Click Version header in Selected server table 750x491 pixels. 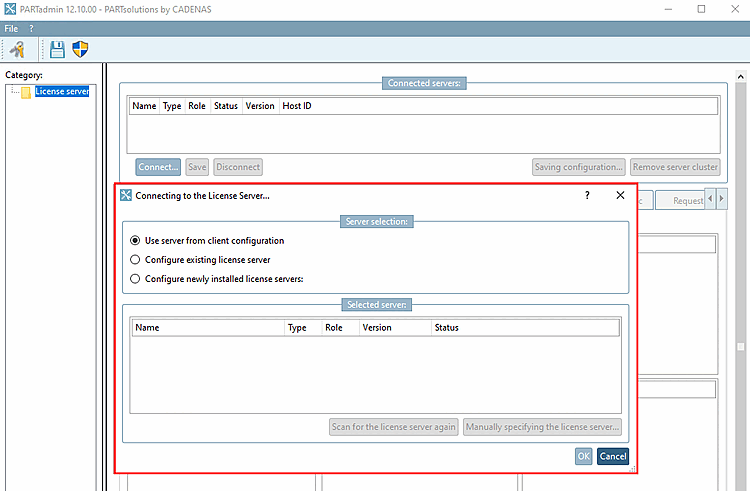coord(395,328)
